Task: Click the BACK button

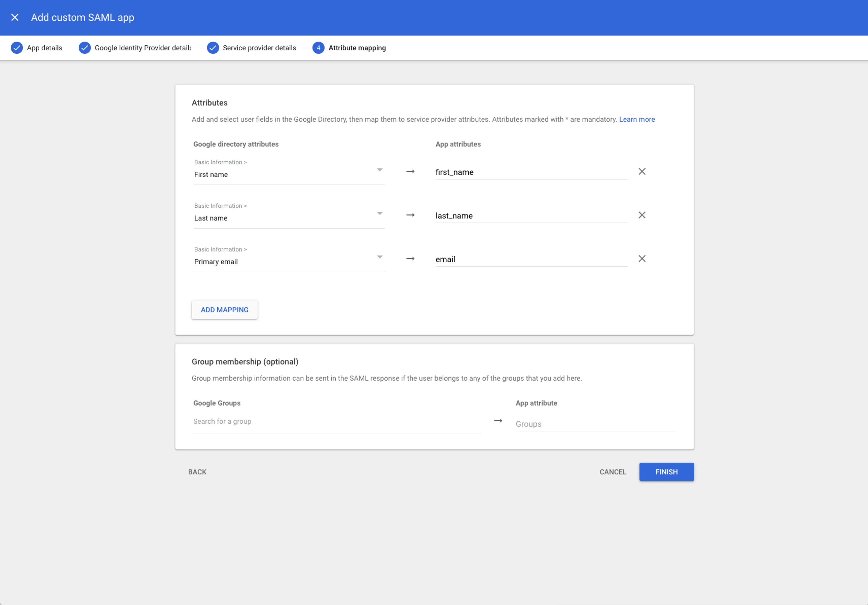Action: point(197,472)
